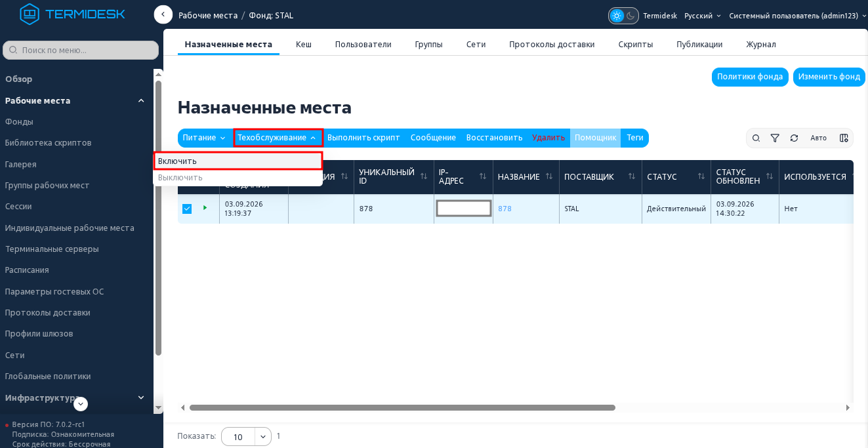Click the Политики фонда button

coord(750,77)
